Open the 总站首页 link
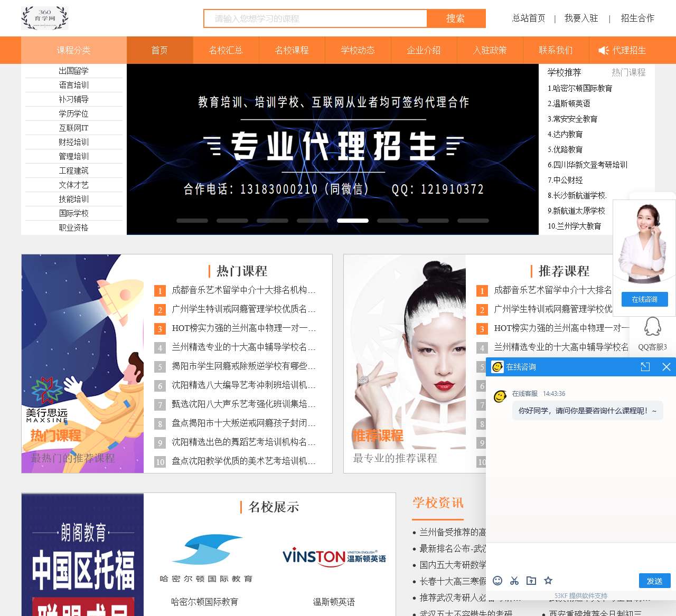This screenshot has width=676, height=616. pyautogui.click(x=529, y=18)
